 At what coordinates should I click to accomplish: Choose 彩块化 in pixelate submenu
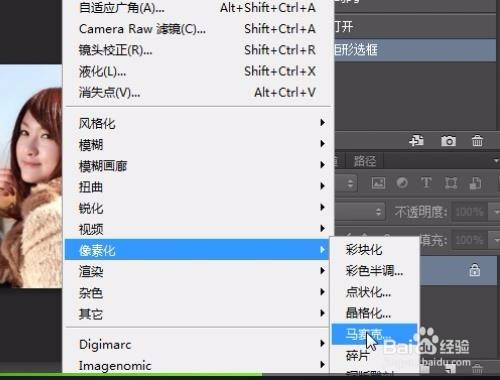(x=374, y=249)
